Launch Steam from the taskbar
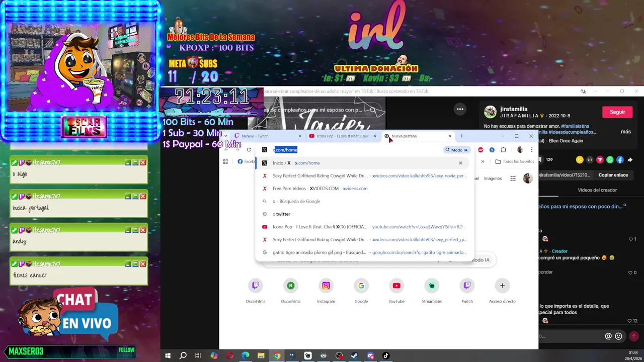644x362 pixels. (355, 355)
